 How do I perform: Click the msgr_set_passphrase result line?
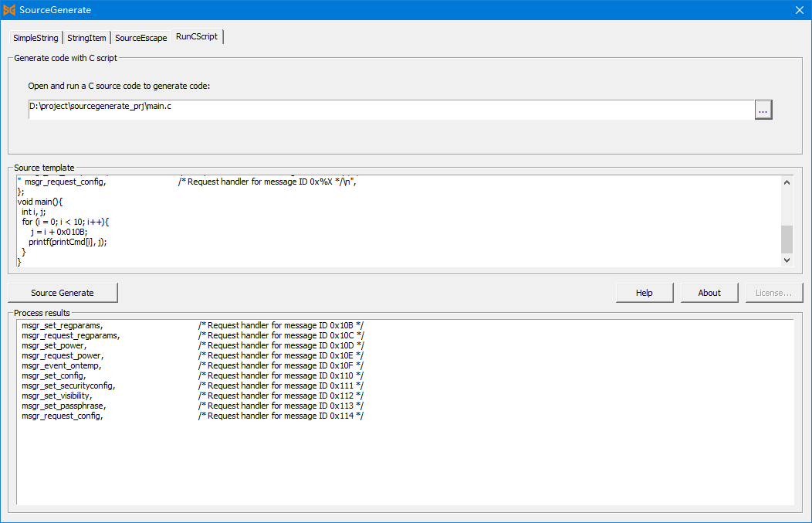coord(63,406)
